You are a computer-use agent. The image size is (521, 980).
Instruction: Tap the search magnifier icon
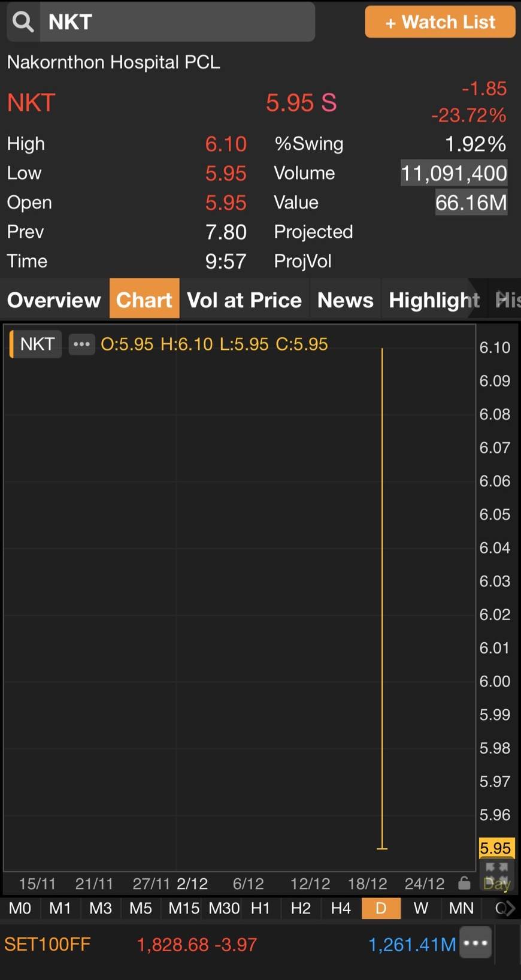(23, 22)
